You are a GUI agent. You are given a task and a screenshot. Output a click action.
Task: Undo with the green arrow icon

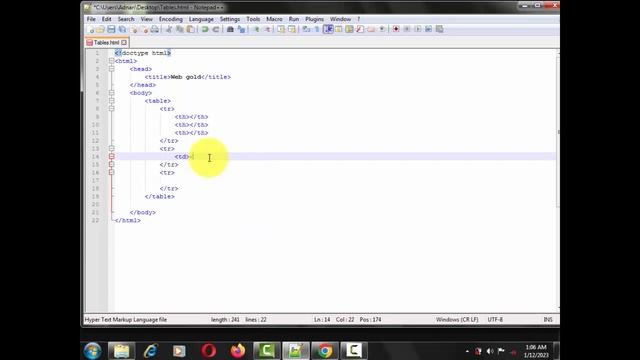[x=205, y=29]
